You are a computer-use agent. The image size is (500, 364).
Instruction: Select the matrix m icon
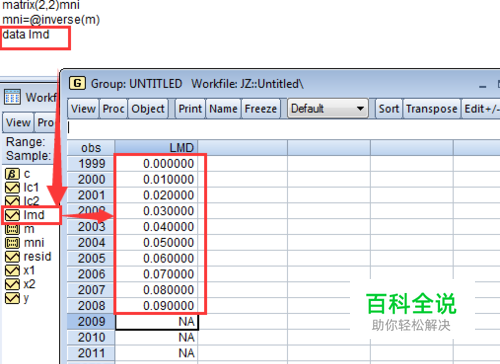(12, 229)
